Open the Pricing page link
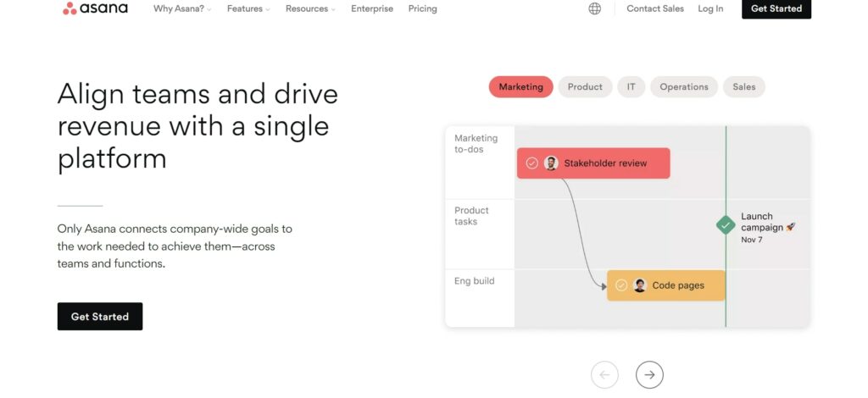 pos(422,8)
